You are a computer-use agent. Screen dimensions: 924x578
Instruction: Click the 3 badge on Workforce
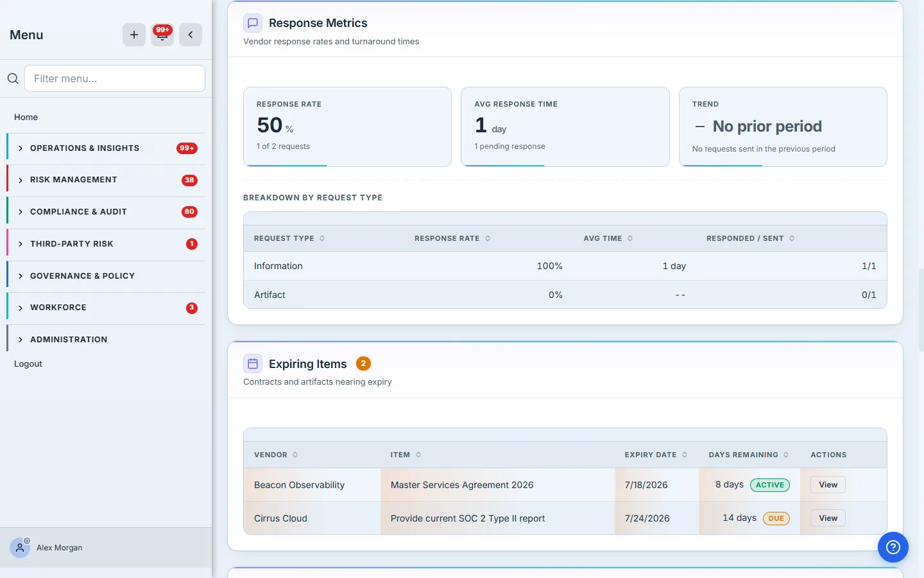[192, 308]
